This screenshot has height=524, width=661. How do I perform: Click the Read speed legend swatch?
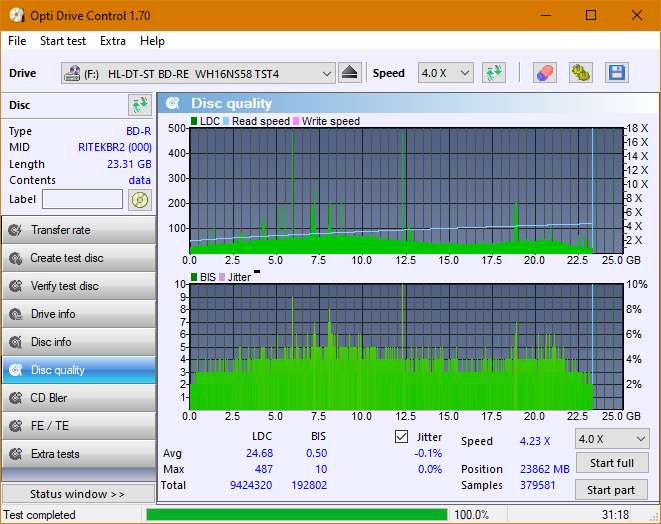coord(226,121)
